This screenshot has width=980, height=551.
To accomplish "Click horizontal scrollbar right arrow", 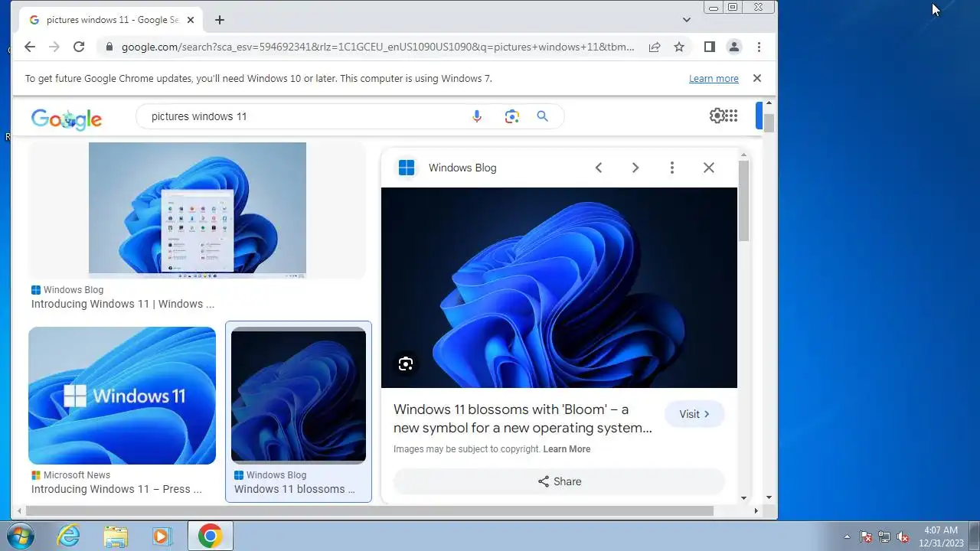I will 756,510.
